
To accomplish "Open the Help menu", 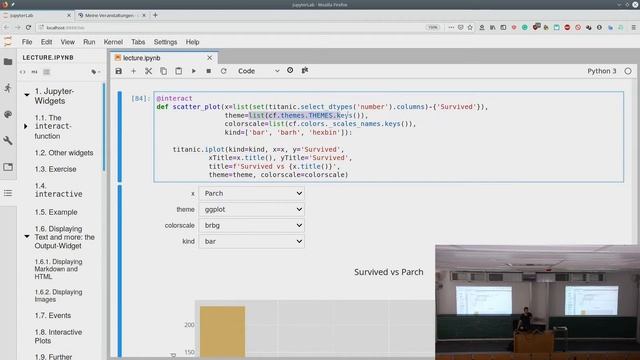I will 192,42.
